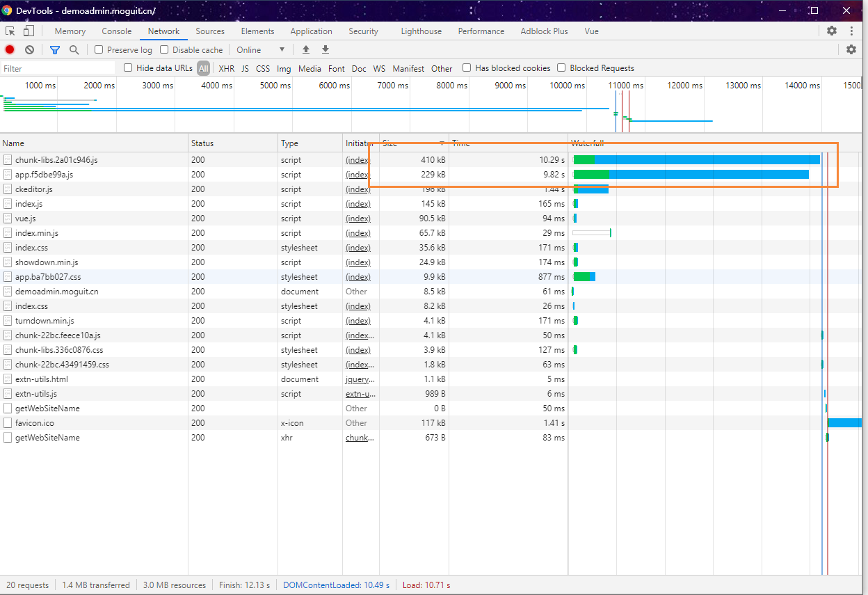Viewport: 868px width, 595px height.
Task: Open the Security tab
Action: click(363, 31)
